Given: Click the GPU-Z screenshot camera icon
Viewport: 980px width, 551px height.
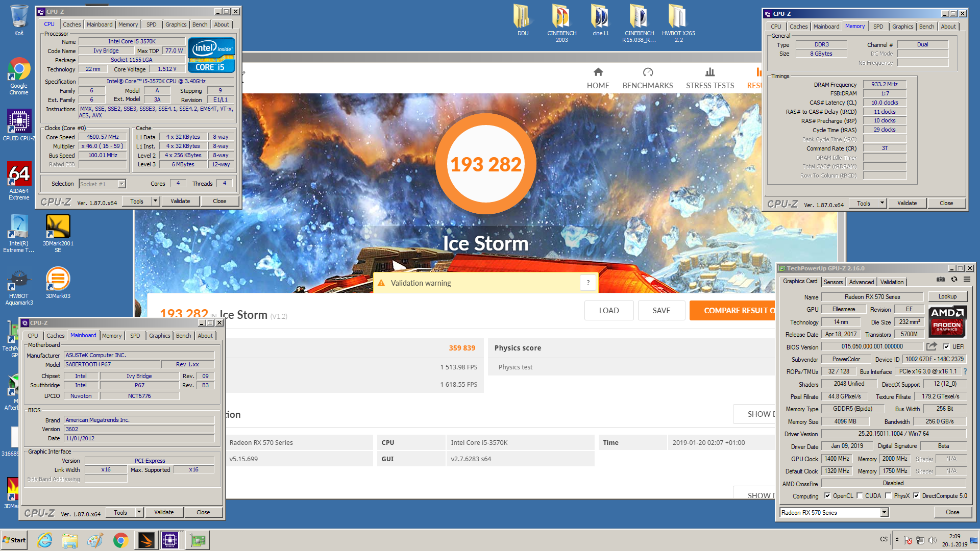Looking at the screenshot, I should point(941,280).
